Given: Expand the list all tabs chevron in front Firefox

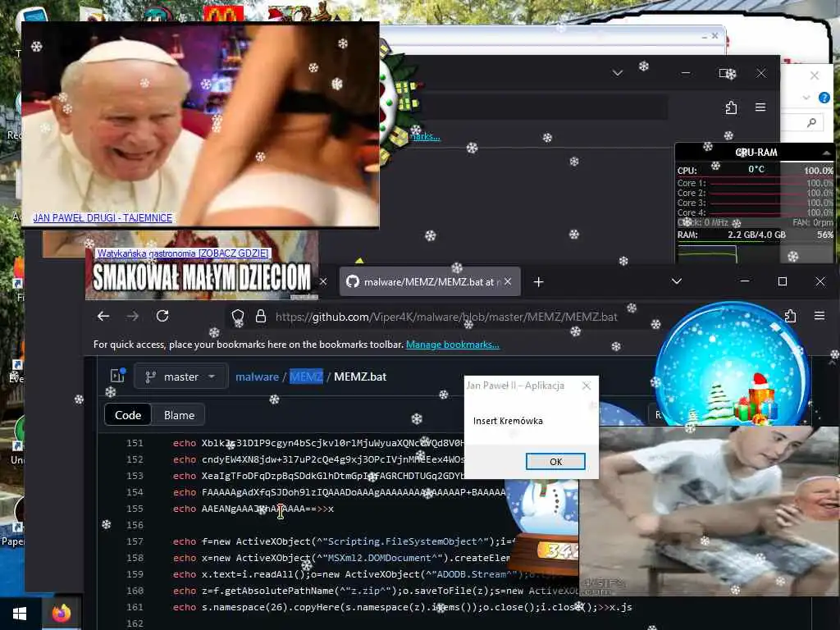Looking at the screenshot, I should coord(677,281).
